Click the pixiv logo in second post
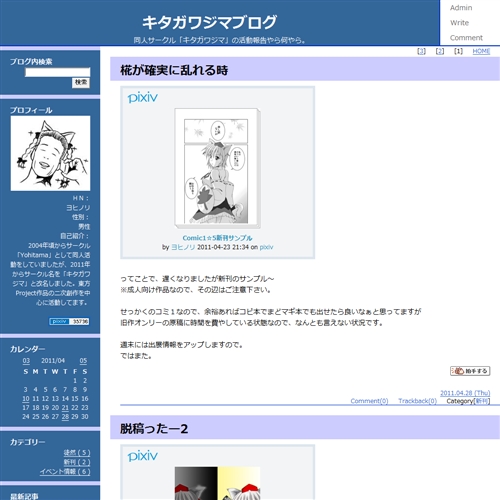This screenshot has height=500, width=500. click(x=142, y=456)
